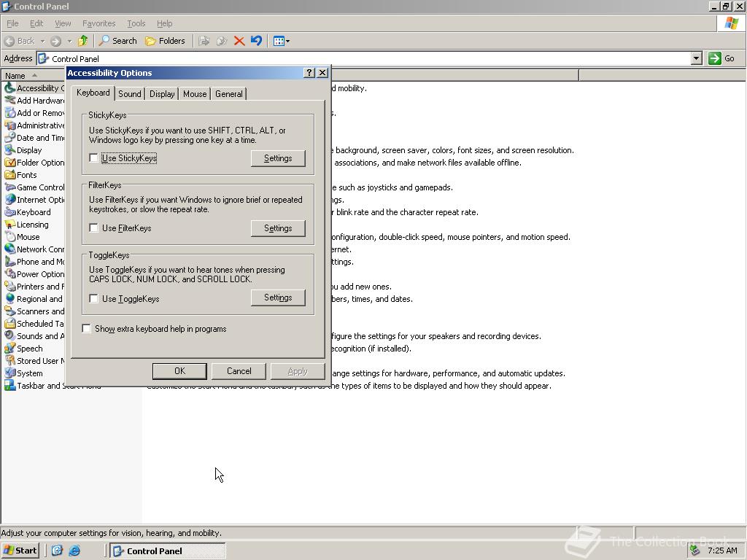
Task: Click the Search toolbar button
Action: pyautogui.click(x=117, y=41)
